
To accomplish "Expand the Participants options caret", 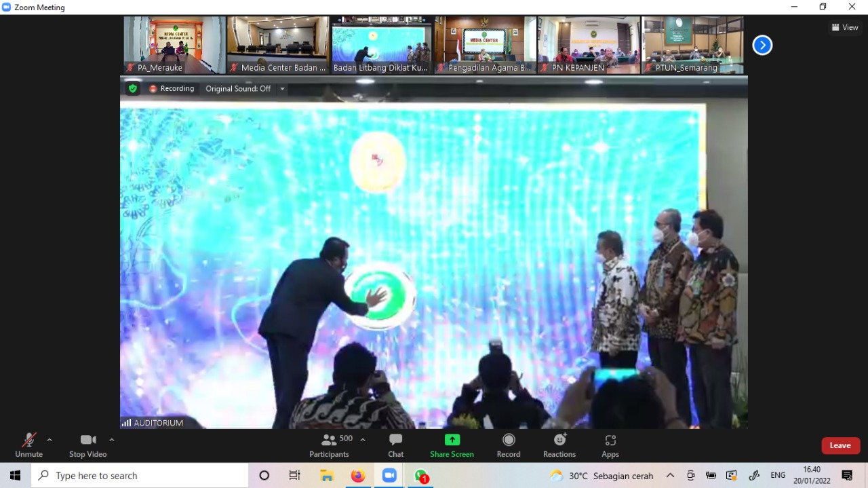I will click(363, 440).
